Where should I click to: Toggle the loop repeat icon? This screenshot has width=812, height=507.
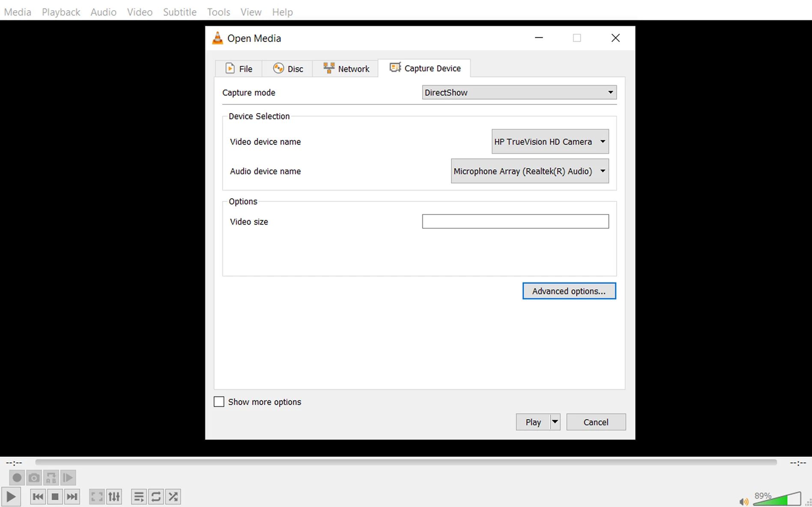[156, 497]
